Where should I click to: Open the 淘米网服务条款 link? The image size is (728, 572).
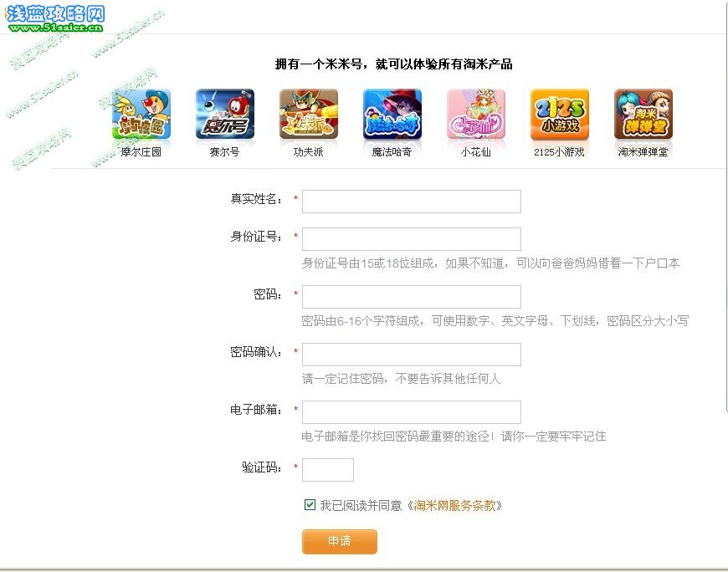click(454, 505)
